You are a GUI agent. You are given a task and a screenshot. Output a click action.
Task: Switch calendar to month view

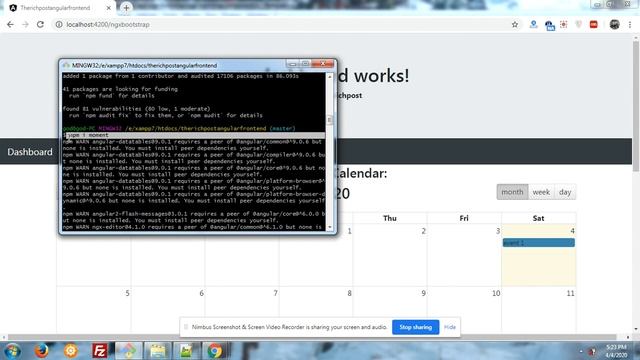pyautogui.click(x=512, y=192)
